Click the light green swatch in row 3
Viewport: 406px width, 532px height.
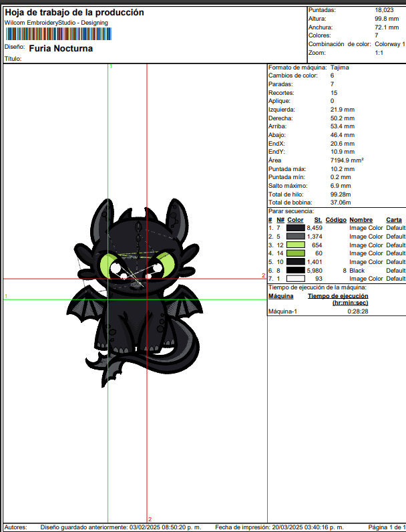(296, 245)
